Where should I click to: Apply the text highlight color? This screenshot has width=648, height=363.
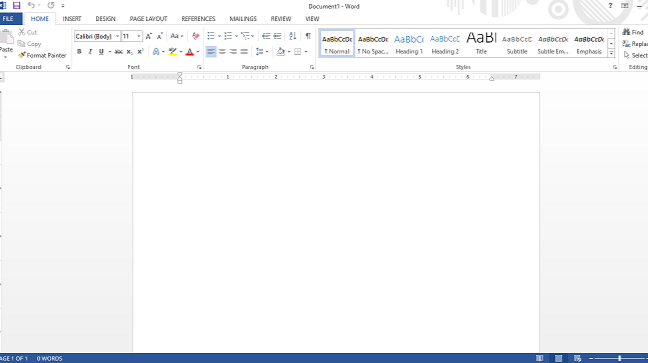pyautogui.click(x=173, y=52)
